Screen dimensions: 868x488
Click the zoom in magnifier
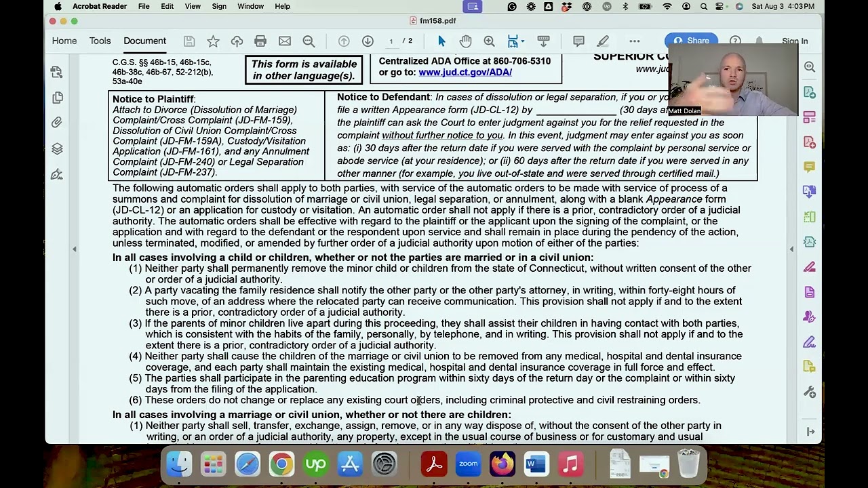coord(489,41)
